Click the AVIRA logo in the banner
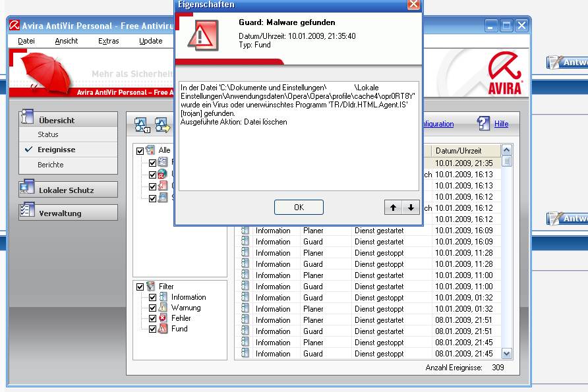This screenshot has height=392, width=588. point(505,72)
